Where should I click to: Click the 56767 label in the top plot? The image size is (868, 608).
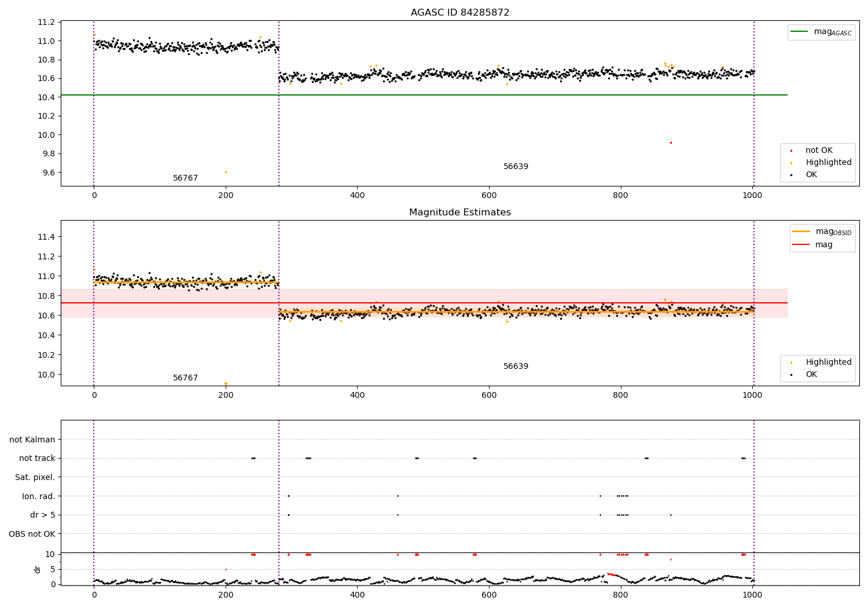(x=185, y=178)
